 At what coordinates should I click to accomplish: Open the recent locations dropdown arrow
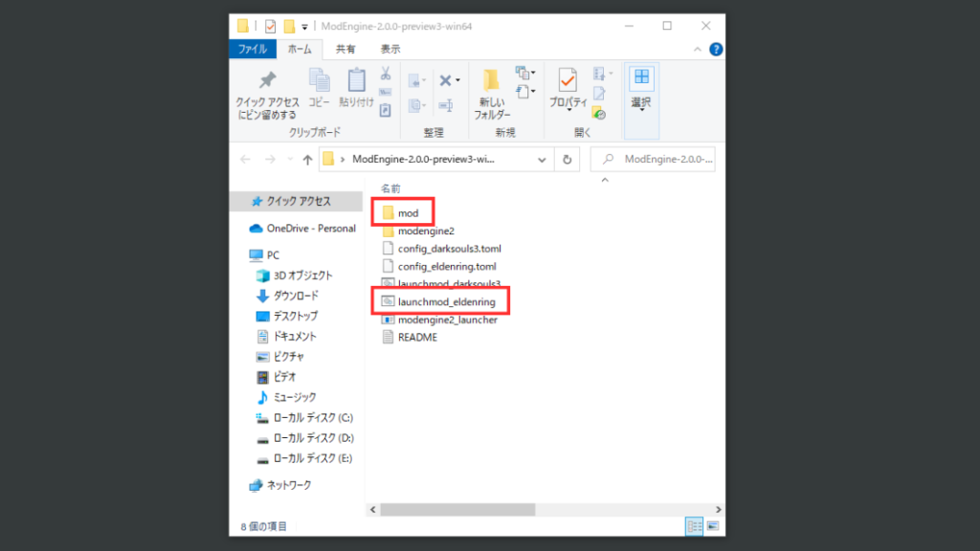[x=290, y=160]
